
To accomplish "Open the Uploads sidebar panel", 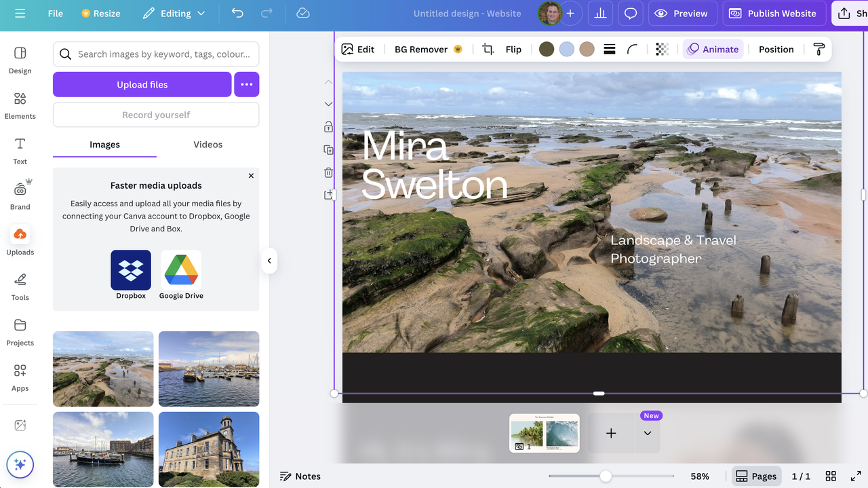I will [x=20, y=241].
